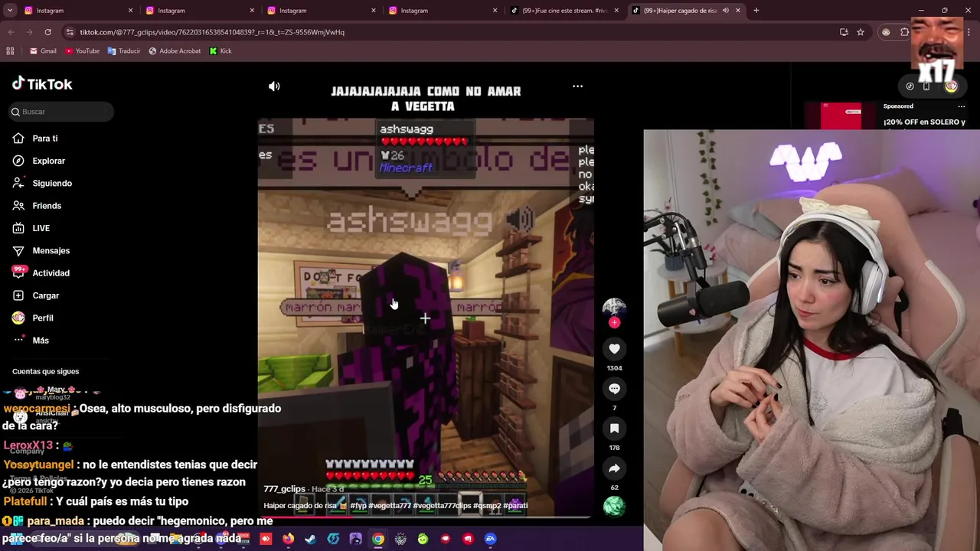Open the Sponsored ad options dots
This screenshot has width=980, height=551.
click(962, 106)
